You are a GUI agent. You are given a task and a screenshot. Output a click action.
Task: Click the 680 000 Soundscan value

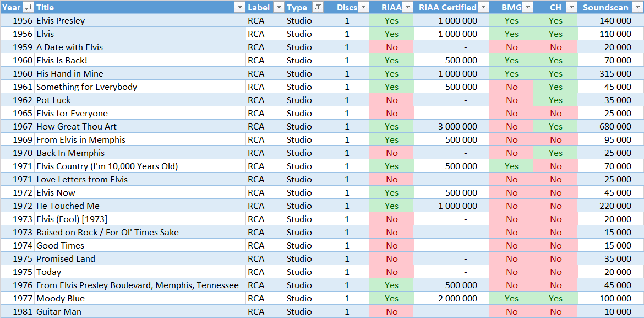(x=611, y=126)
